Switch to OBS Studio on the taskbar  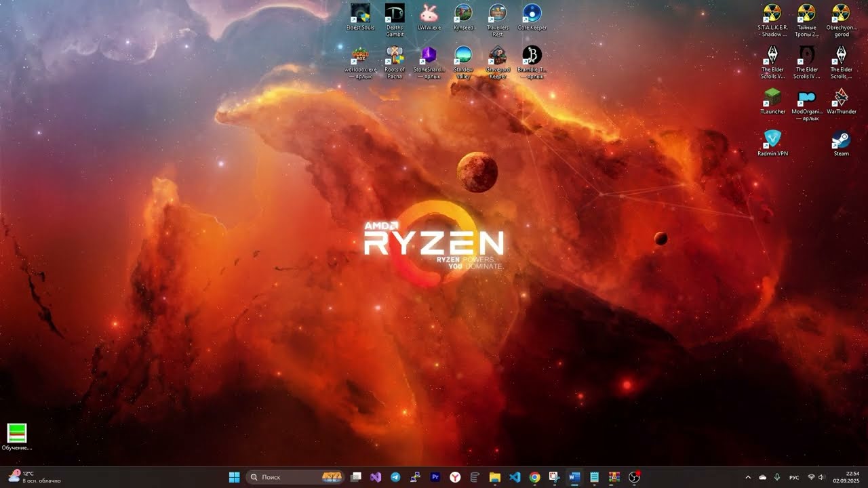634,477
